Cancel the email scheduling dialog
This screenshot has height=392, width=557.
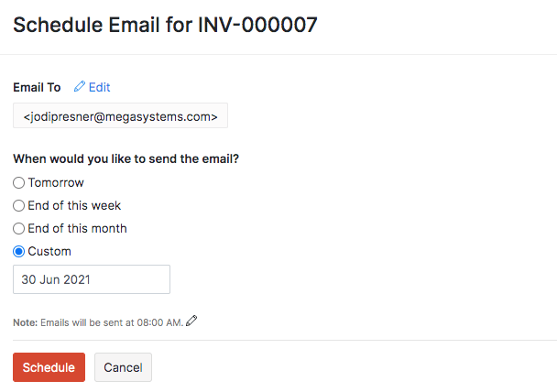(x=123, y=367)
